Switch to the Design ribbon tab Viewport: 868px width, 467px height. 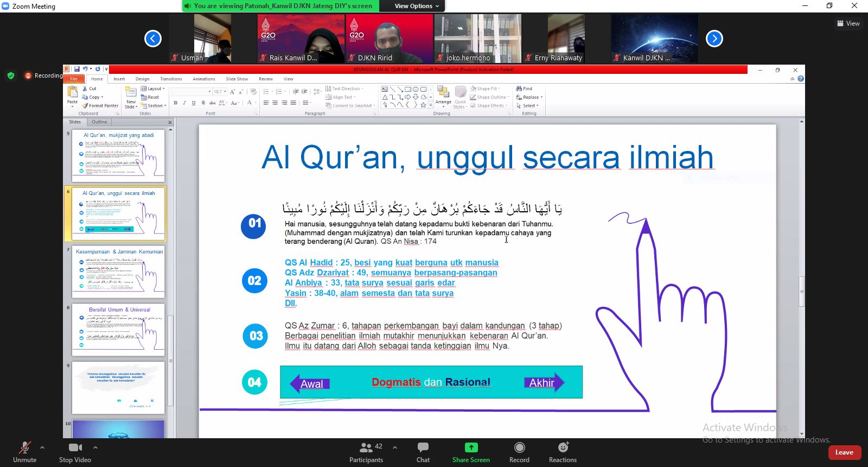143,79
